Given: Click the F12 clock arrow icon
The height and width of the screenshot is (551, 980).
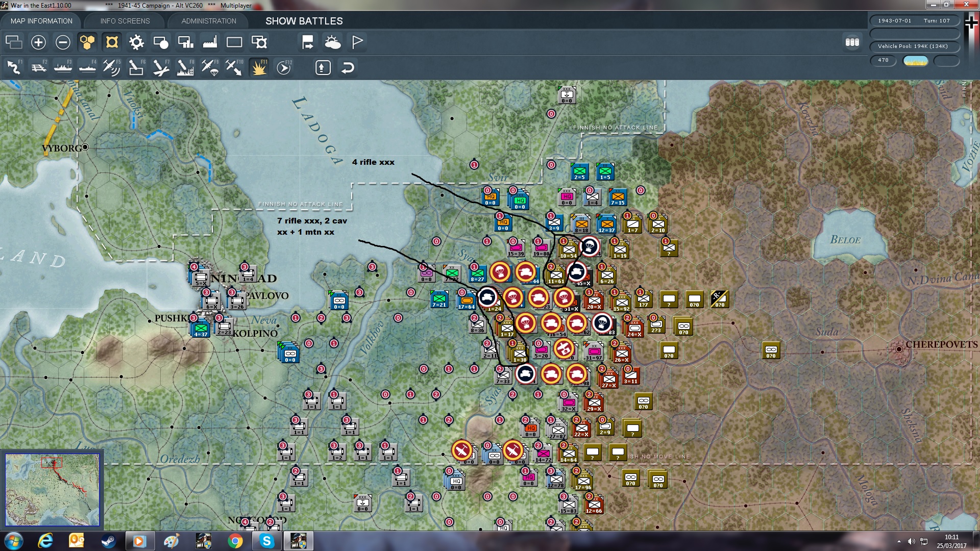Looking at the screenshot, I should (x=283, y=67).
